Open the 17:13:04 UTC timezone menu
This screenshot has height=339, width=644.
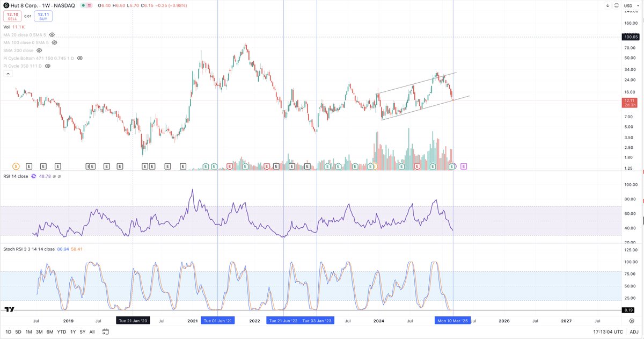607,332
